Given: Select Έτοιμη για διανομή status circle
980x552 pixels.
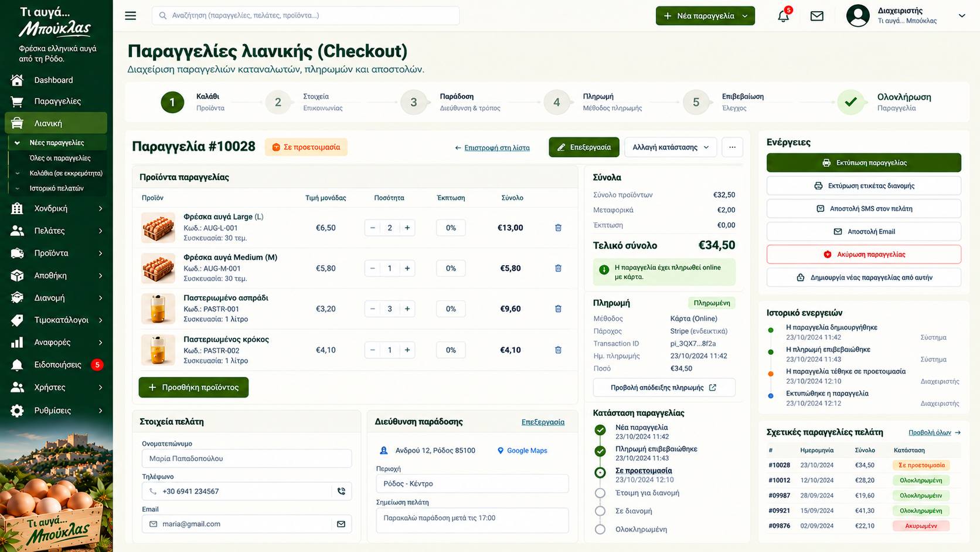Looking at the screenshot, I should point(600,493).
